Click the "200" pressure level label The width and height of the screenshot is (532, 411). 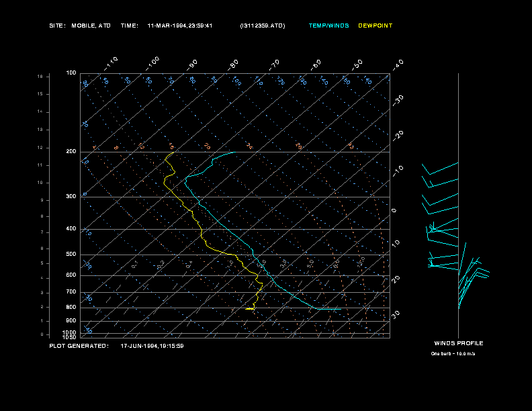pos(71,151)
